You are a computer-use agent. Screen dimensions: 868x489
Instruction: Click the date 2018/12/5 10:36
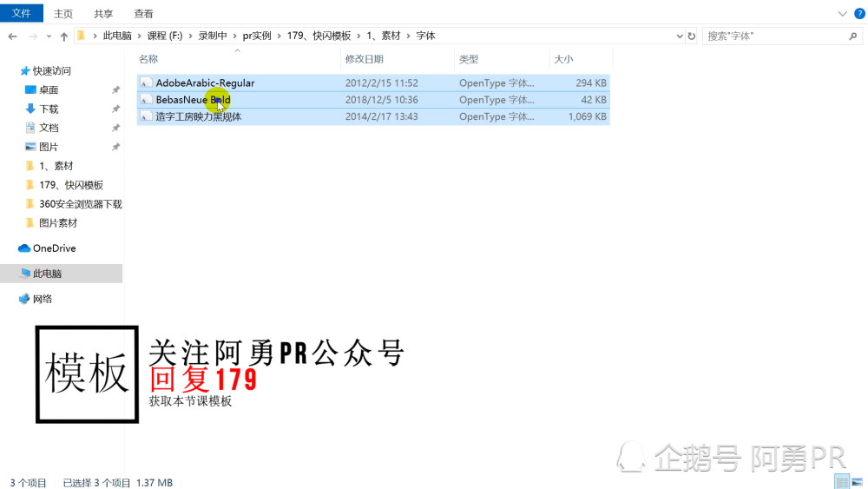pyautogui.click(x=381, y=100)
